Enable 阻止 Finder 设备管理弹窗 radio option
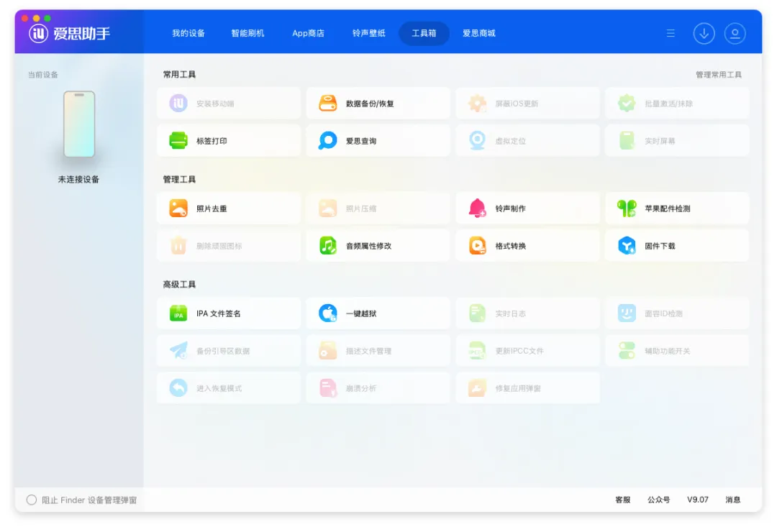Screen dimensions: 777x532 (32, 500)
